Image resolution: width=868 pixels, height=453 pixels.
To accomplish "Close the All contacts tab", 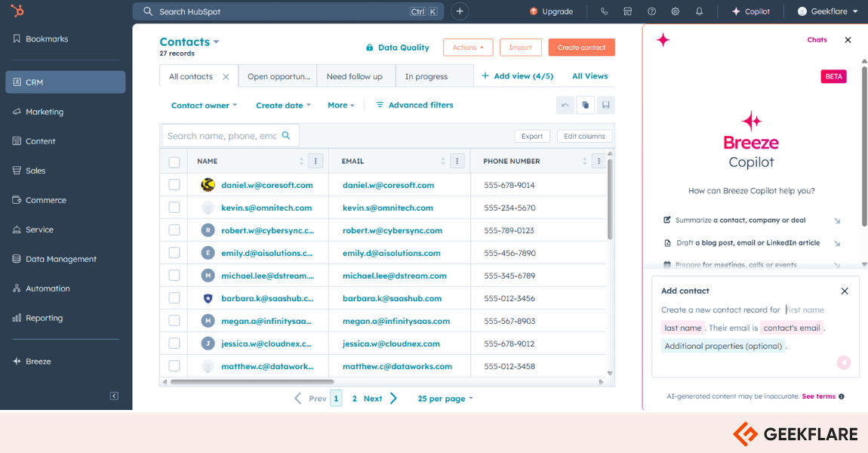I will pos(226,77).
